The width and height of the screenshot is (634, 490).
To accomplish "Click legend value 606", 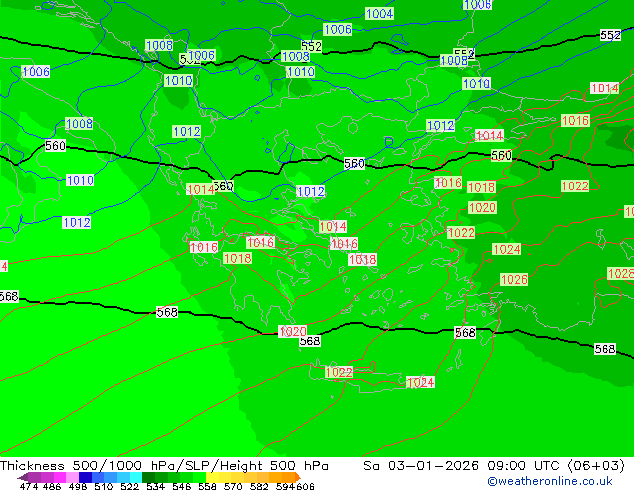I will point(305,486).
